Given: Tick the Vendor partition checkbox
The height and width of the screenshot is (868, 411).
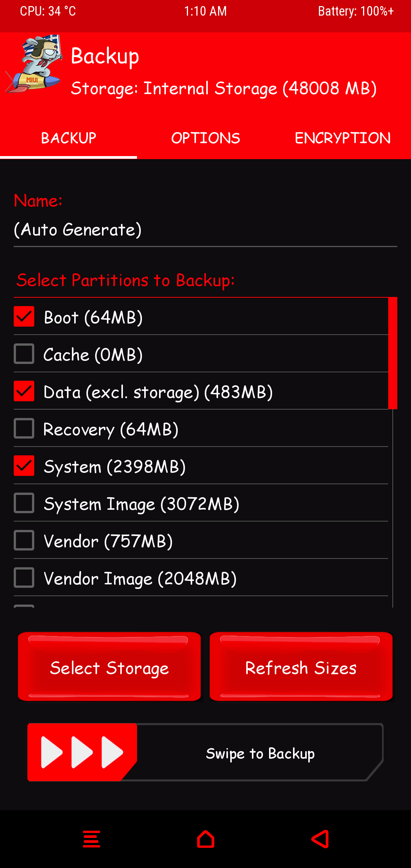Looking at the screenshot, I should point(24,541).
